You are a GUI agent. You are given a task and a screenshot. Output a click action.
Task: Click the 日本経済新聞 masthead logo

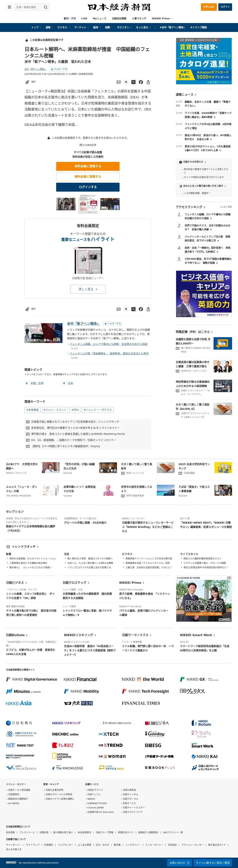point(119,7)
